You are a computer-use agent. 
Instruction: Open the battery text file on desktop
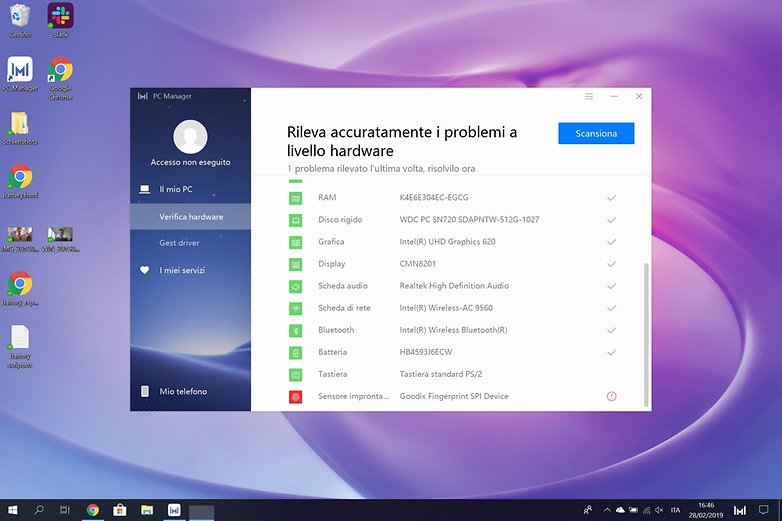(20, 347)
